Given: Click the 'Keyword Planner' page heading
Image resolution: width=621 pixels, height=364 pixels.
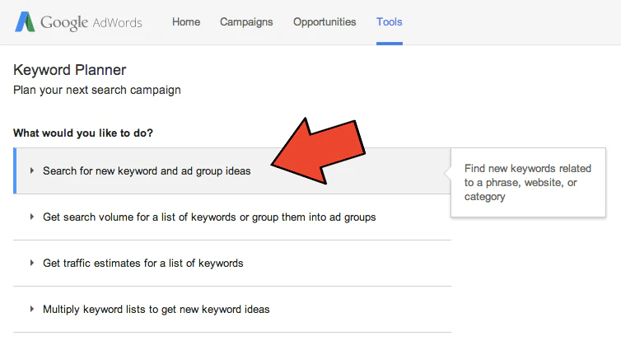Looking at the screenshot, I should pyautogui.click(x=70, y=71).
